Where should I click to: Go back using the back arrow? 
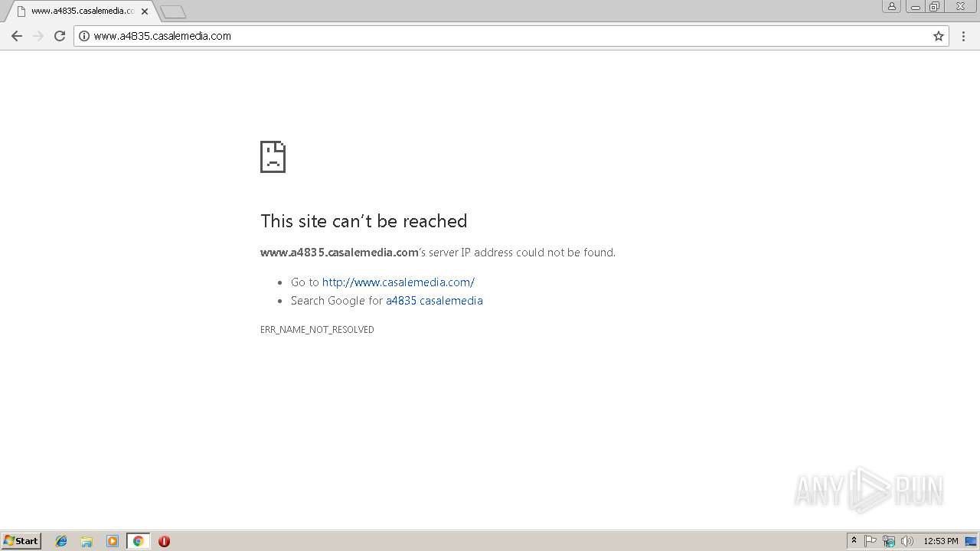point(17,36)
